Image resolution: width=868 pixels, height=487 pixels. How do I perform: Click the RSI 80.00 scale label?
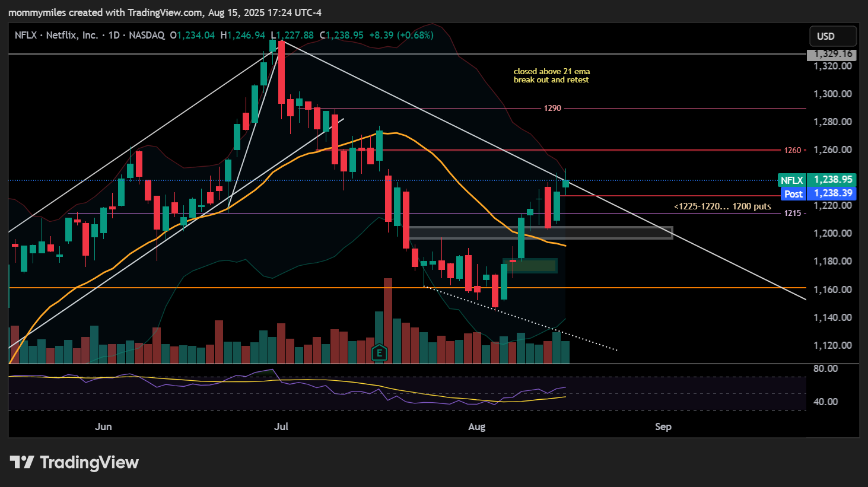click(x=825, y=368)
